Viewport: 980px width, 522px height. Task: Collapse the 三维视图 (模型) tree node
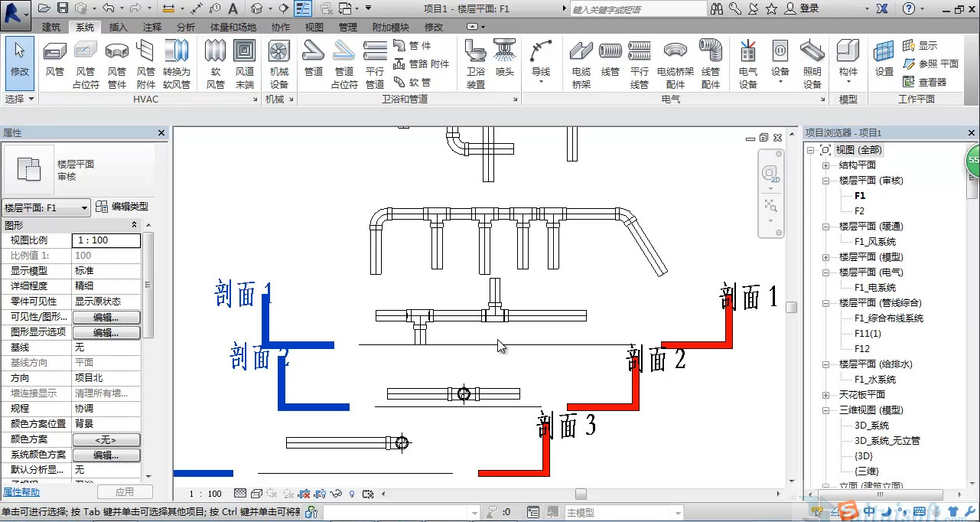coord(825,410)
